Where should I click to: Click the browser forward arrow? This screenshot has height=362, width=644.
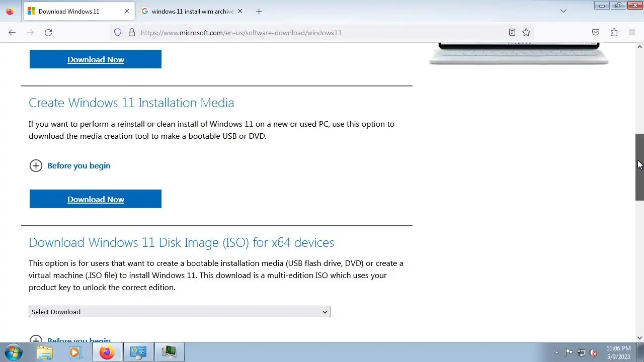(x=30, y=32)
